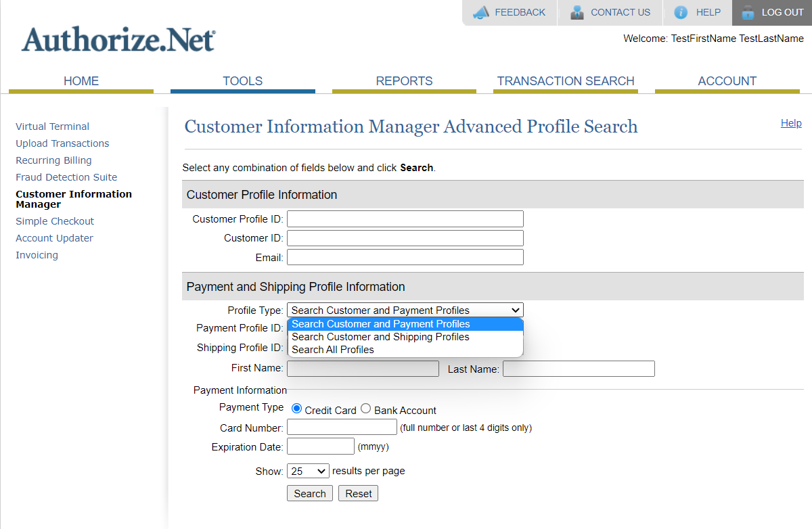Open the TOOLS tab

(243, 81)
